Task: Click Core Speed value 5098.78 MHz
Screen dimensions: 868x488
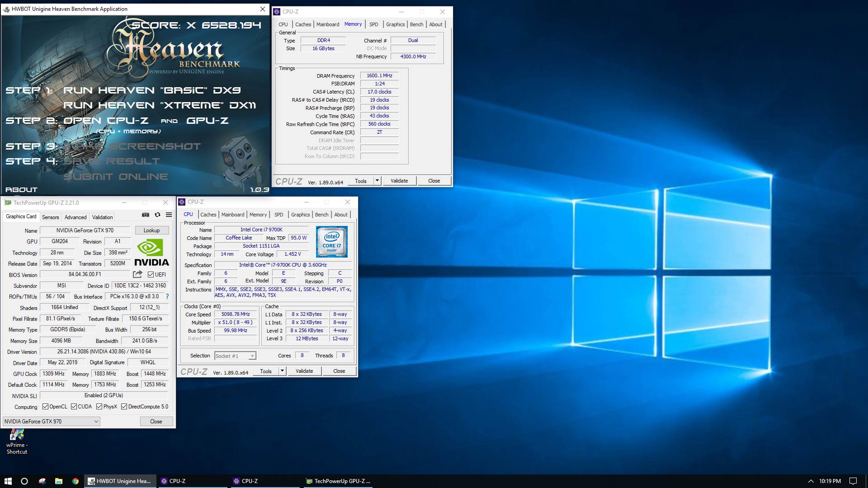Action: coord(235,314)
